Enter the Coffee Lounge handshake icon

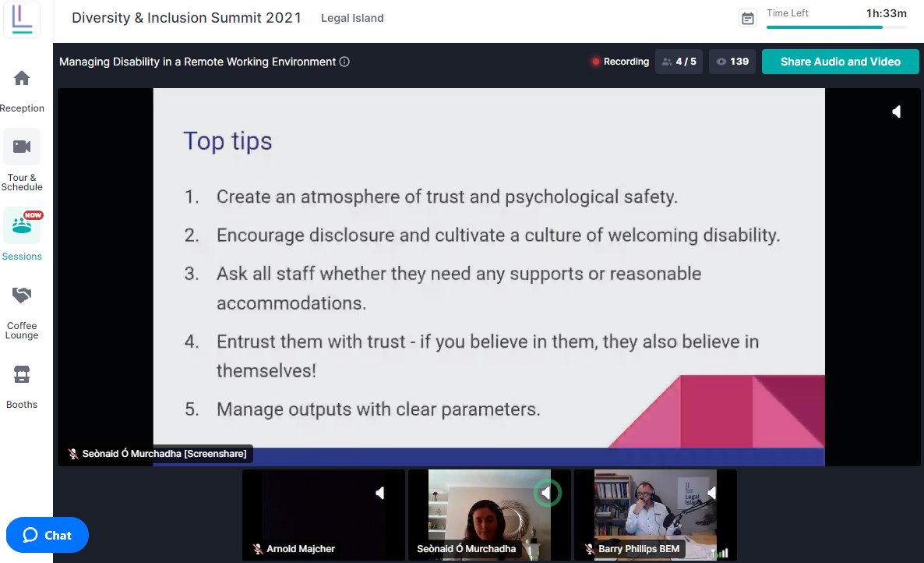pos(22,295)
